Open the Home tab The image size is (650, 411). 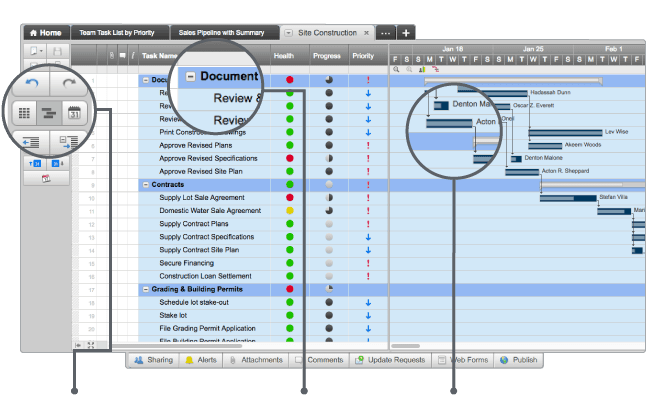tap(44, 33)
